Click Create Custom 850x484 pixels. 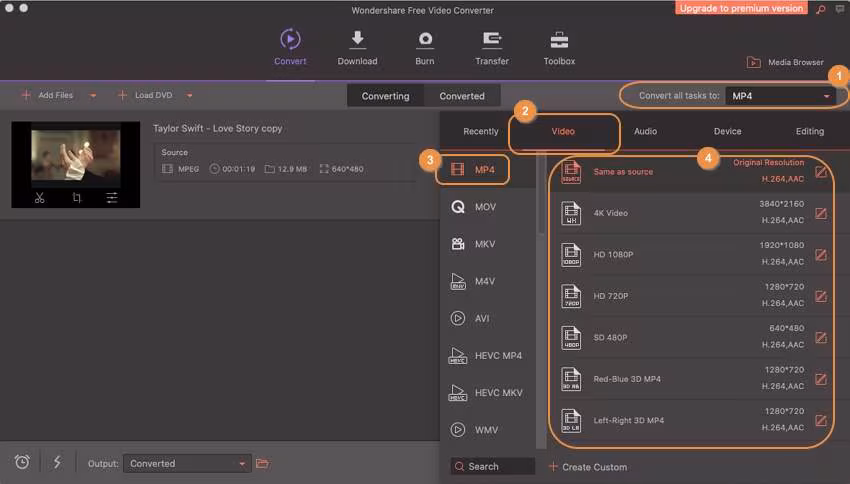coord(588,467)
